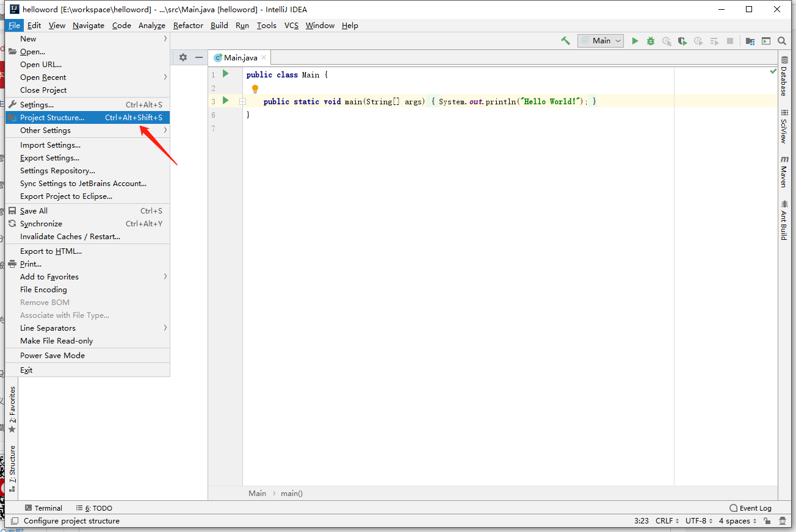Image resolution: width=796 pixels, height=532 pixels.
Task: Choose Save All menu entry
Action: 87,210
